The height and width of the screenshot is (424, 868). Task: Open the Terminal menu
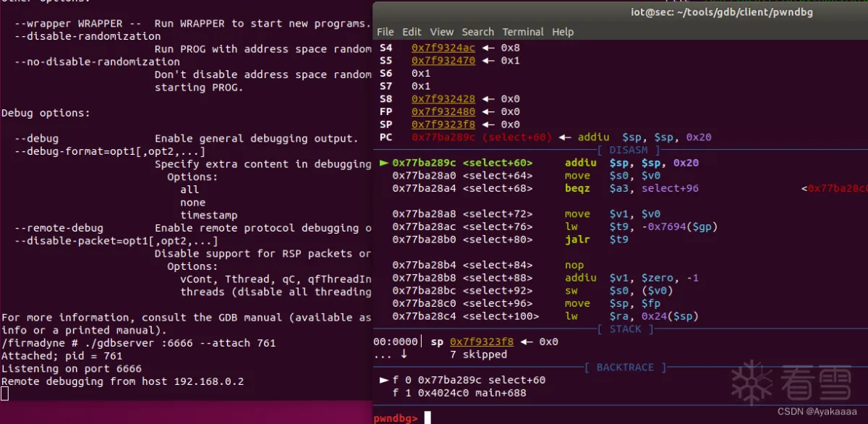click(x=523, y=32)
